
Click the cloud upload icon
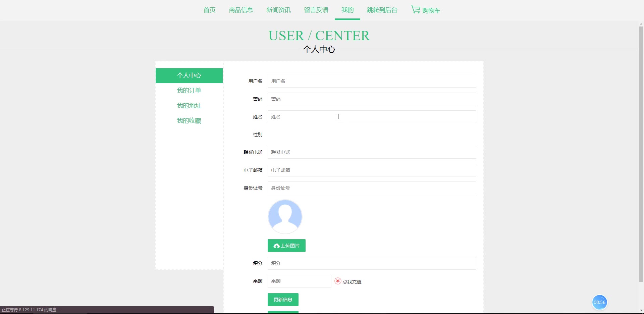pyautogui.click(x=276, y=246)
